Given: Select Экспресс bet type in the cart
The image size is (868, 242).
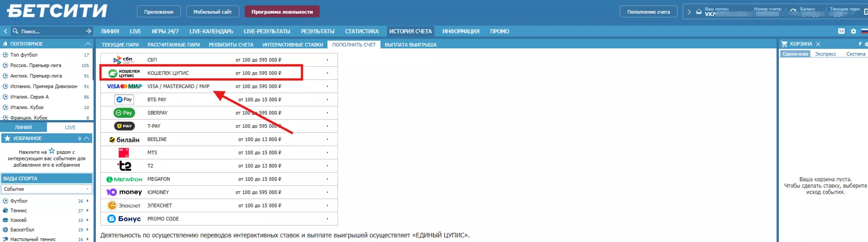Looking at the screenshot, I should click(826, 54).
